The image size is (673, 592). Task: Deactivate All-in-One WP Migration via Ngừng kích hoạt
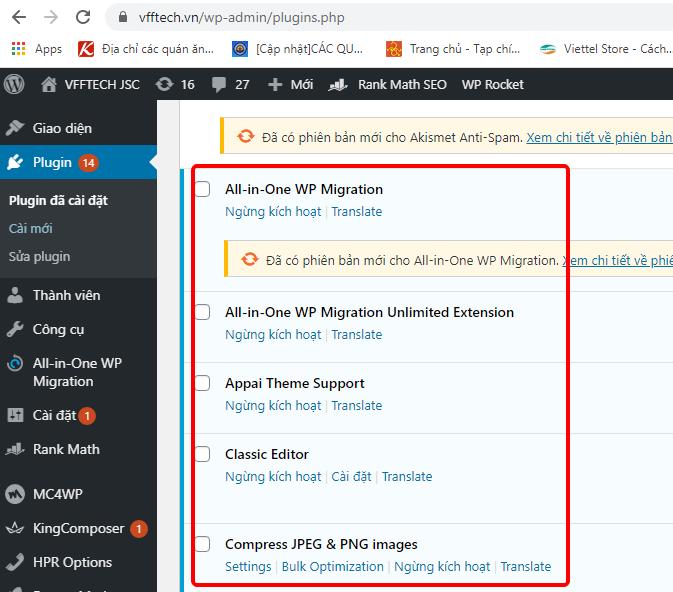[273, 212]
